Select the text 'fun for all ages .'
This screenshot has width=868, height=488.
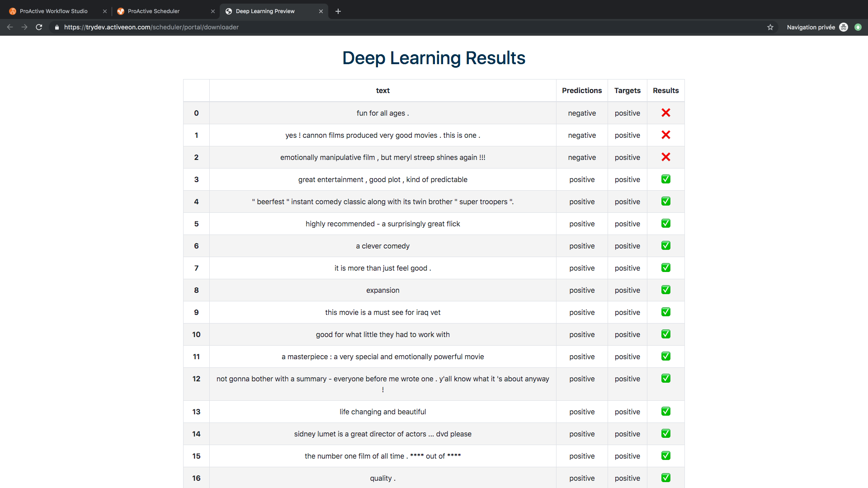383,113
